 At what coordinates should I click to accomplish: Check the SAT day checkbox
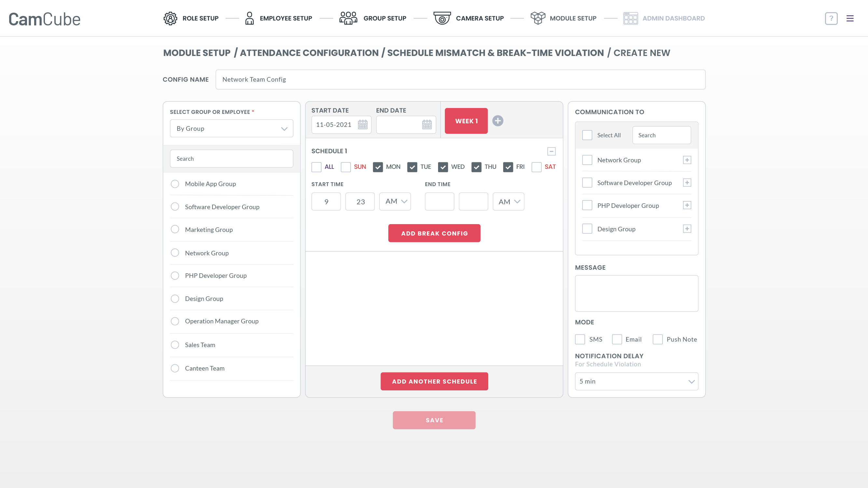pos(536,167)
